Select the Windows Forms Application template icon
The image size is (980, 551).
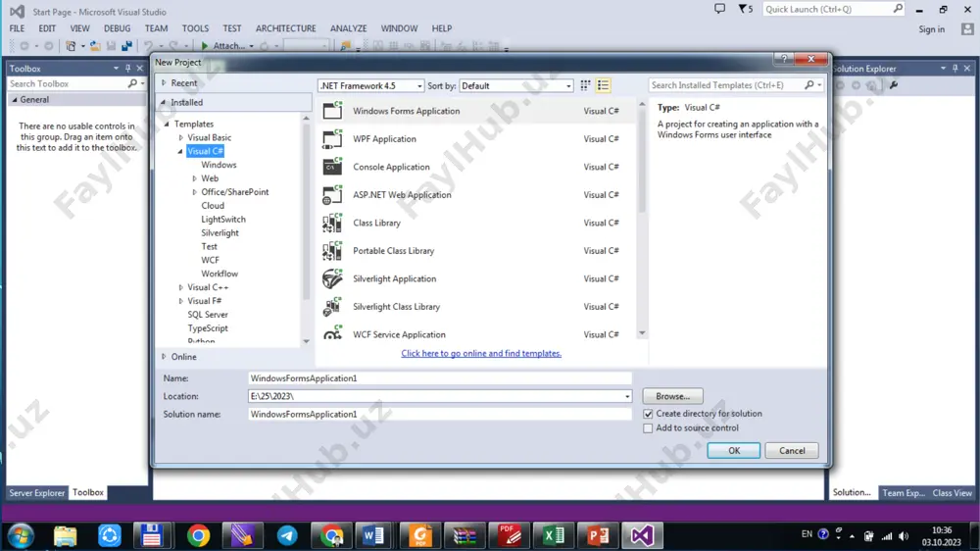click(x=332, y=111)
